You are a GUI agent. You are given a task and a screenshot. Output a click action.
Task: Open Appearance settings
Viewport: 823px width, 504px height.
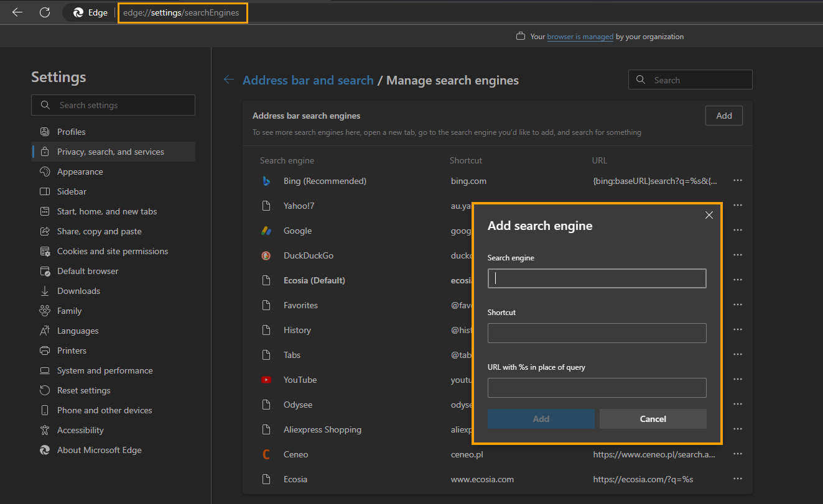(113, 172)
